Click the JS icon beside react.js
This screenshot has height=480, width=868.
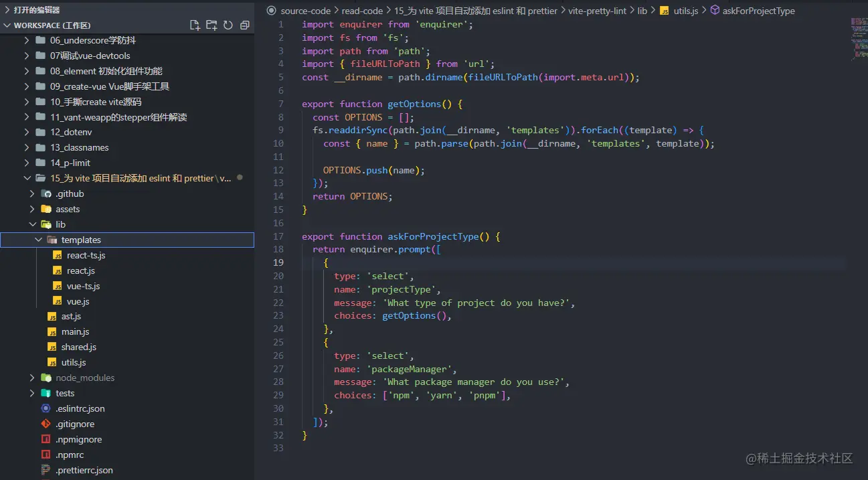click(58, 270)
